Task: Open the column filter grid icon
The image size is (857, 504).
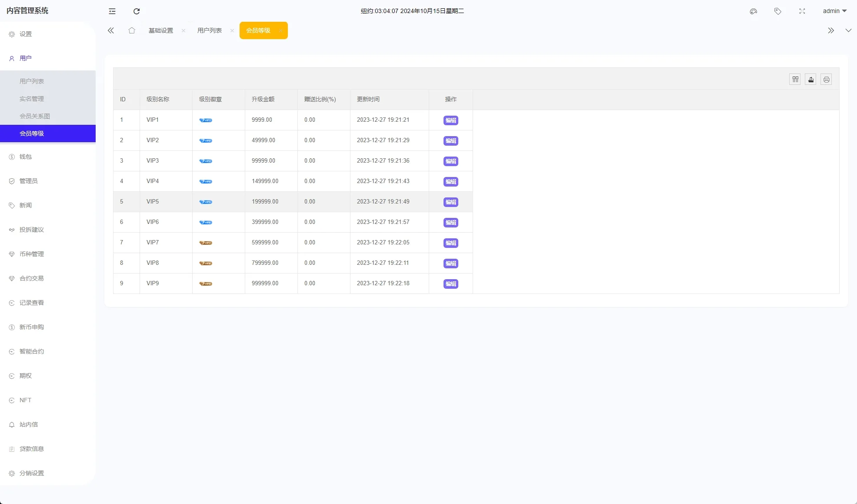Action: point(795,80)
